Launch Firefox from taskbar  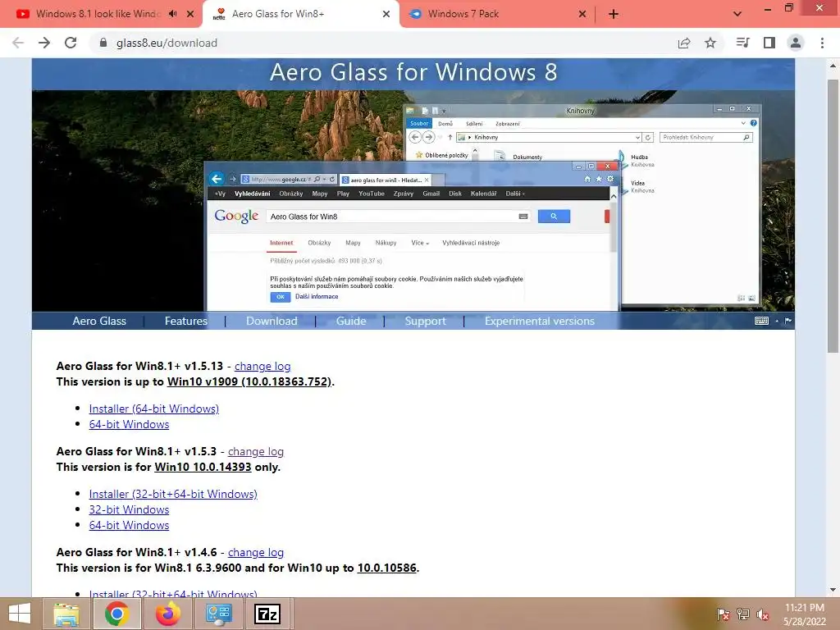click(x=167, y=614)
